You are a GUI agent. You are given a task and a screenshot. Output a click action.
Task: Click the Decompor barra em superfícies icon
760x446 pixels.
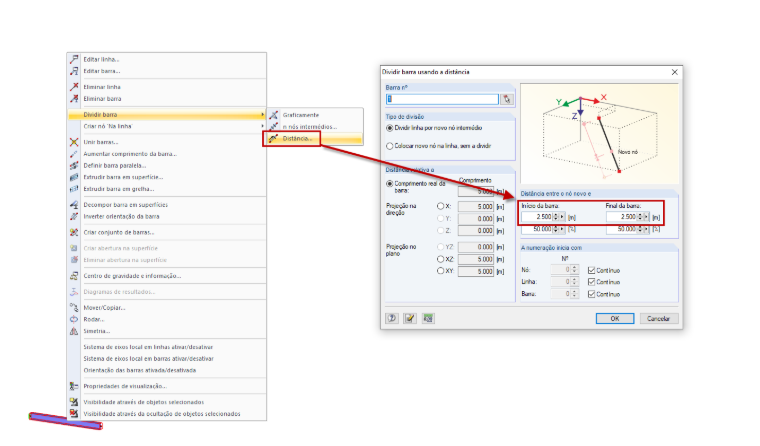pos(74,205)
